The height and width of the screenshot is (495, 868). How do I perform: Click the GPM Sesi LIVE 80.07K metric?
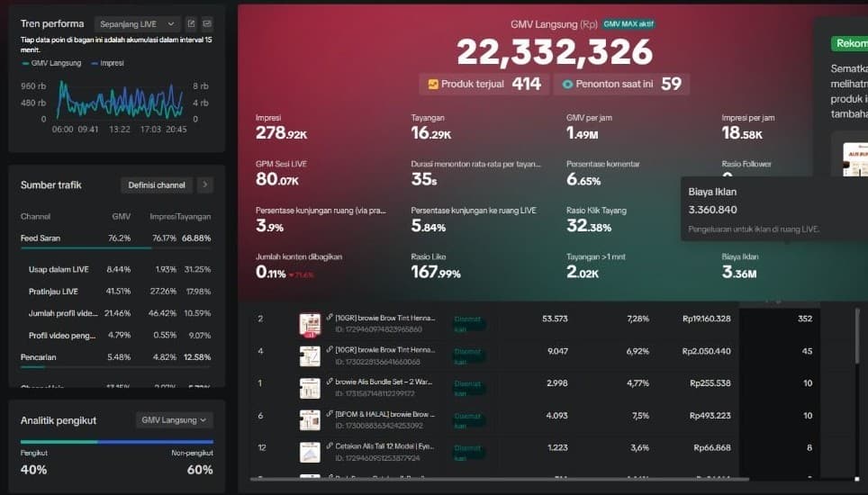click(x=281, y=174)
